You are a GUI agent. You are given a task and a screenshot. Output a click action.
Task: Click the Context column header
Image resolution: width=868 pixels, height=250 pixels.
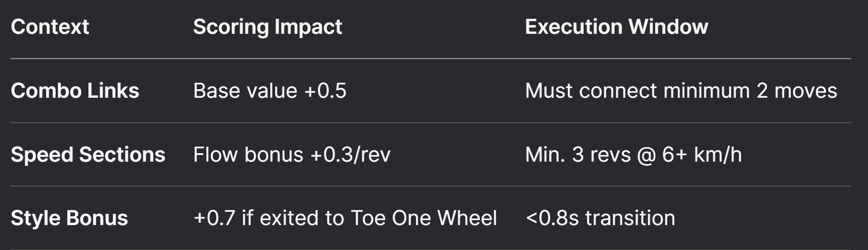pyautogui.click(x=50, y=27)
